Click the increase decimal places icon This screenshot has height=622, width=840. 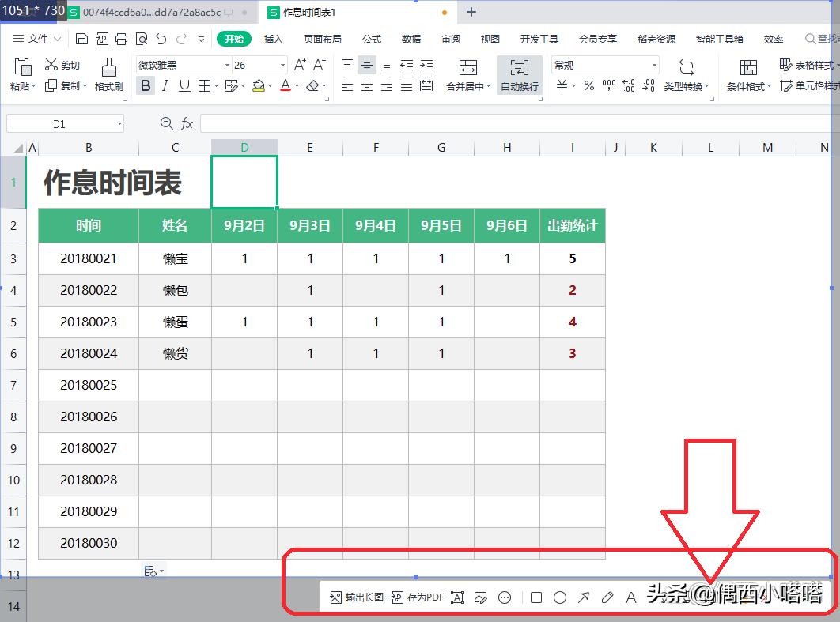(628, 85)
